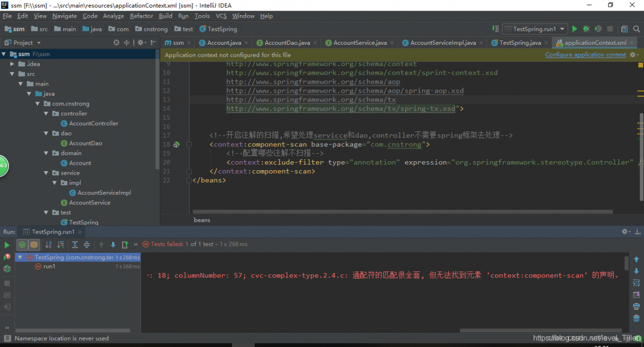
Task: Collapse the controller package node
Action: (x=47, y=113)
